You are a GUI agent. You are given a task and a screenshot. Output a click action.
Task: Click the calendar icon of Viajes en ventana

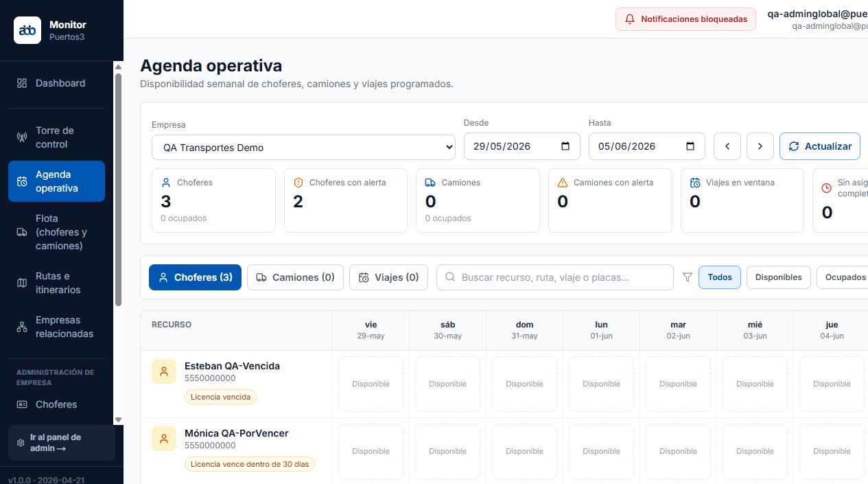[695, 183]
